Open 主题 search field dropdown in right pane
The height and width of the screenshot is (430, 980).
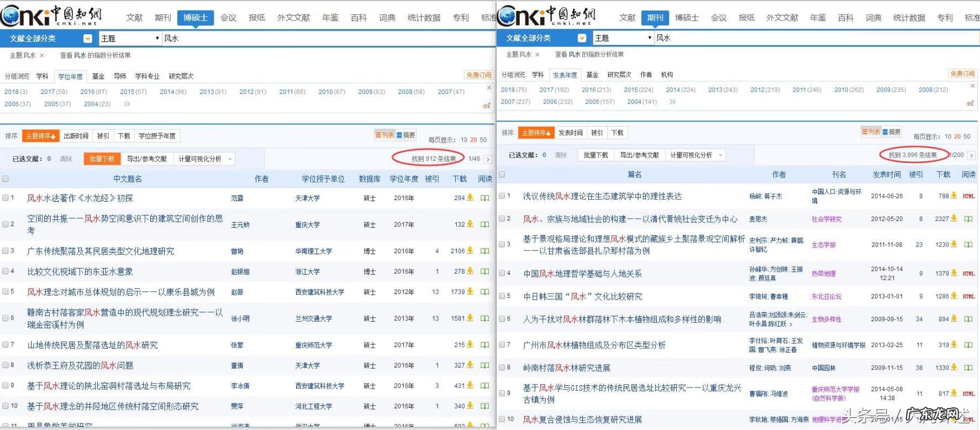624,38
